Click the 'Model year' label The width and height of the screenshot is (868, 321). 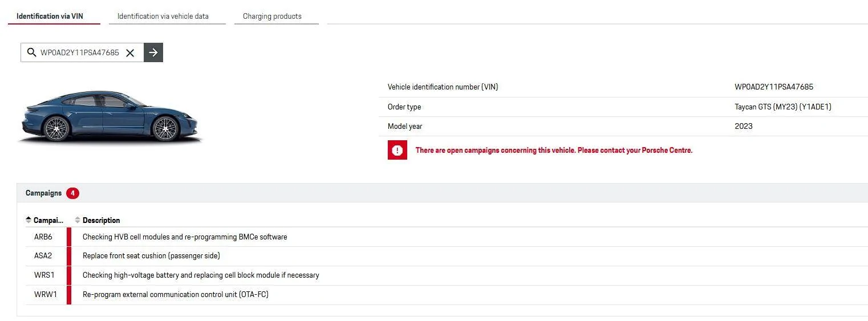click(x=405, y=127)
